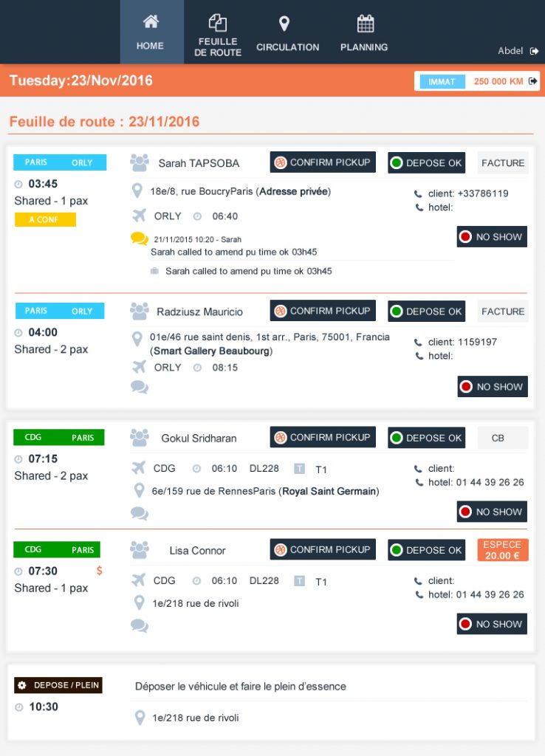Mark Lisa Connor as Depose OK
The height and width of the screenshot is (756, 545).
(426, 550)
